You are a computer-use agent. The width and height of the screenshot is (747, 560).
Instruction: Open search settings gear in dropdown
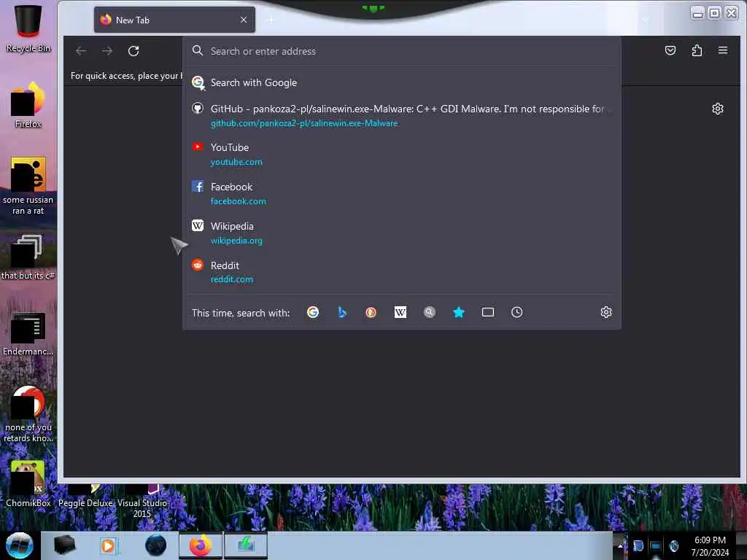point(606,312)
